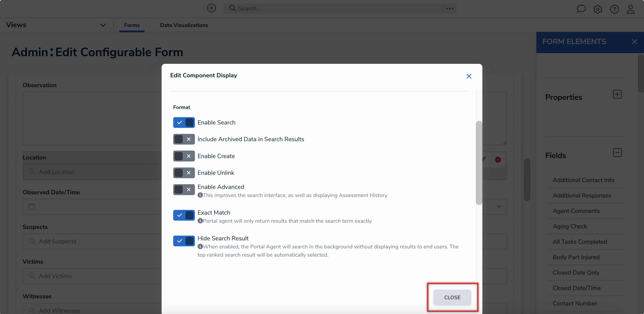The image size is (644, 314).
Task: Click the dialog's vertical scrollbar
Action: [478, 162]
